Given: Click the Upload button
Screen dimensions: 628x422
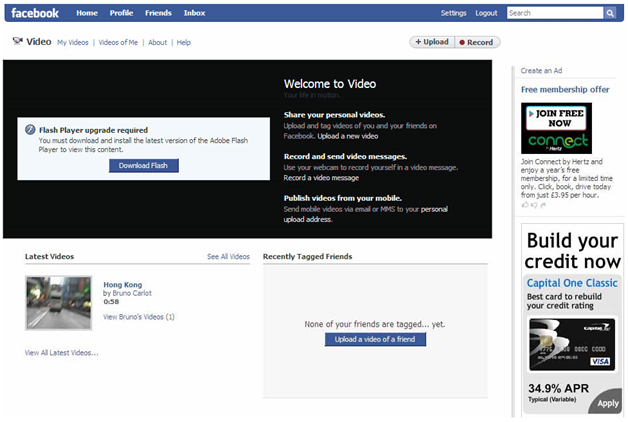Looking at the screenshot, I should [432, 42].
